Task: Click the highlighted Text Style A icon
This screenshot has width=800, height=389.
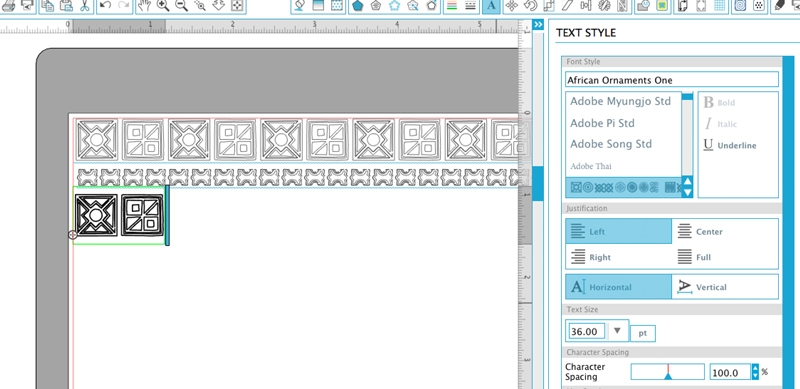Action: [x=491, y=6]
